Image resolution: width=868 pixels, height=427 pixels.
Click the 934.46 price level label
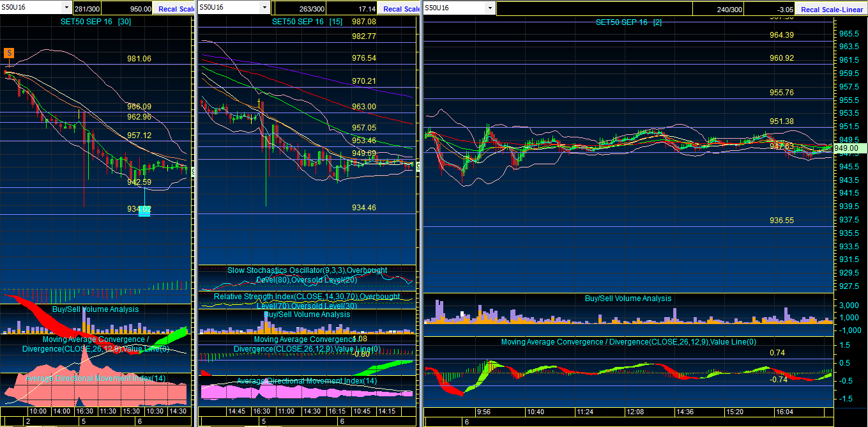tap(364, 208)
